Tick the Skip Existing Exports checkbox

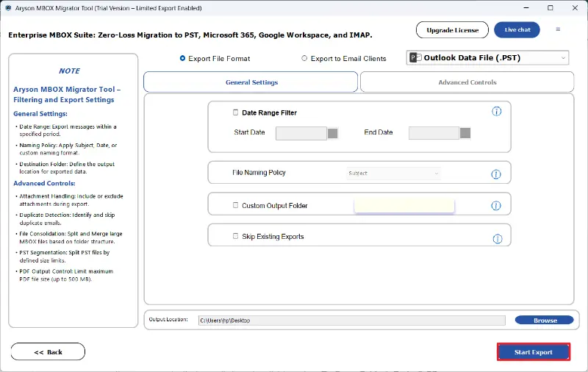[x=235, y=236]
